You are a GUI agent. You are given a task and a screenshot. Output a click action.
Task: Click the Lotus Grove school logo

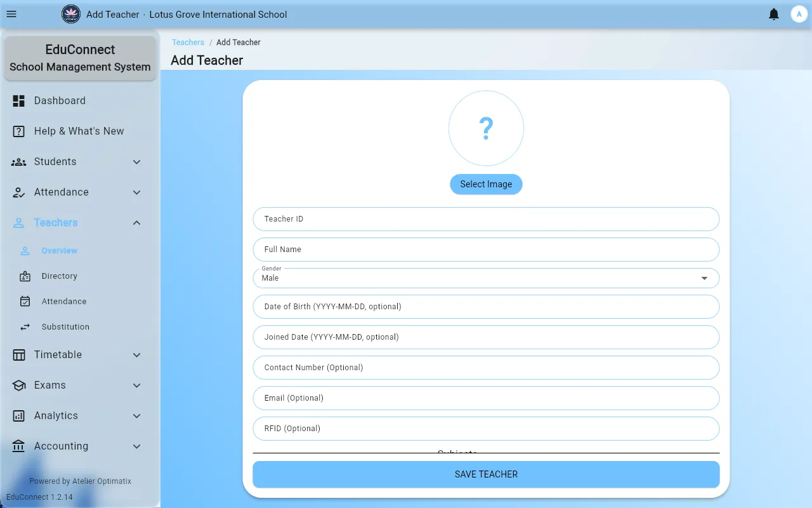point(71,14)
